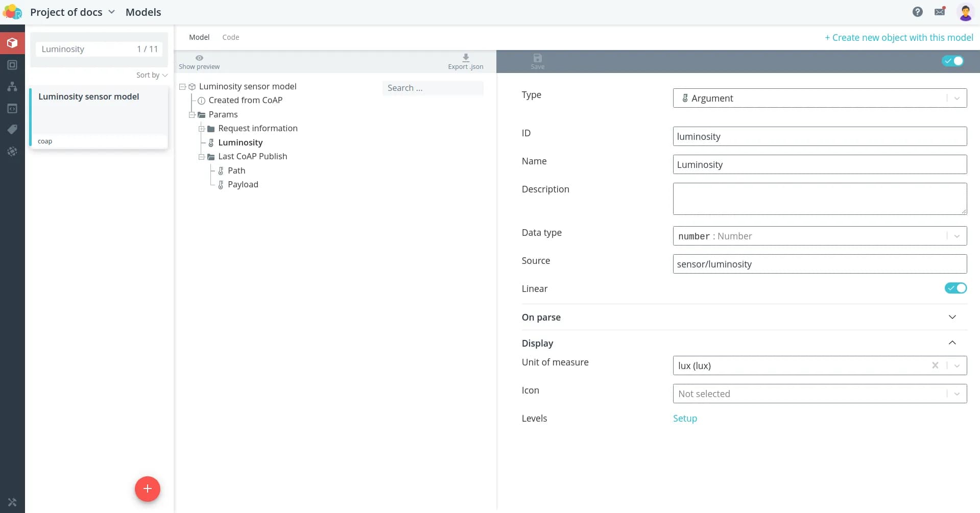Click the Export .json download icon

coord(465,58)
